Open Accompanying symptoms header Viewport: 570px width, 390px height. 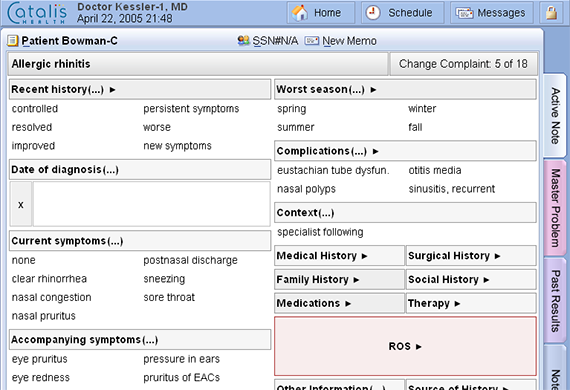(140, 340)
